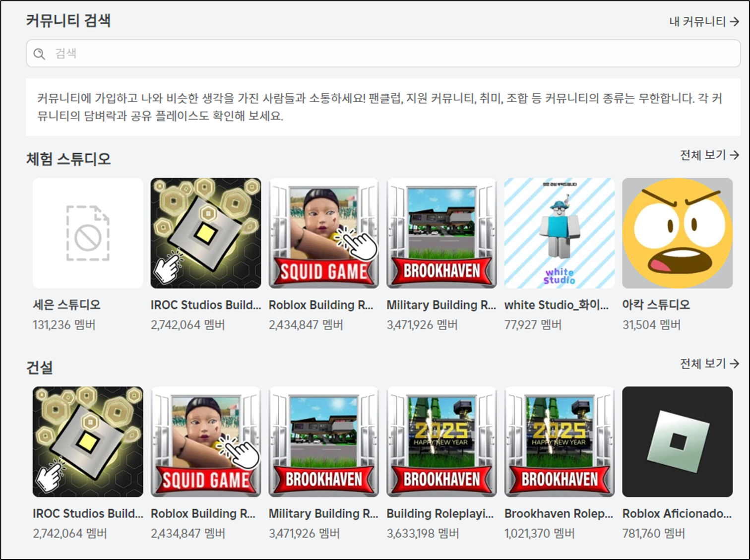750x560 pixels.
Task: Click the 체험 스튜디오 section heading
Action: pyautogui.click(x=68, y=159)
